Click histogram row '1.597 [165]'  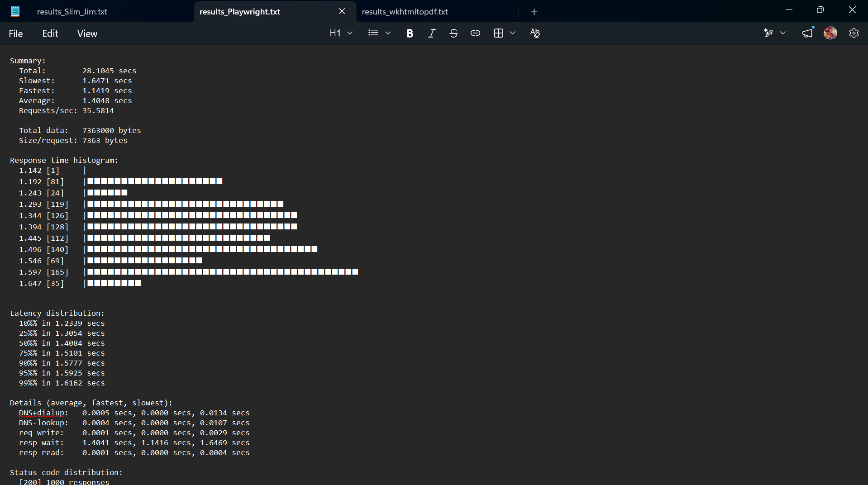pos(188,272)
